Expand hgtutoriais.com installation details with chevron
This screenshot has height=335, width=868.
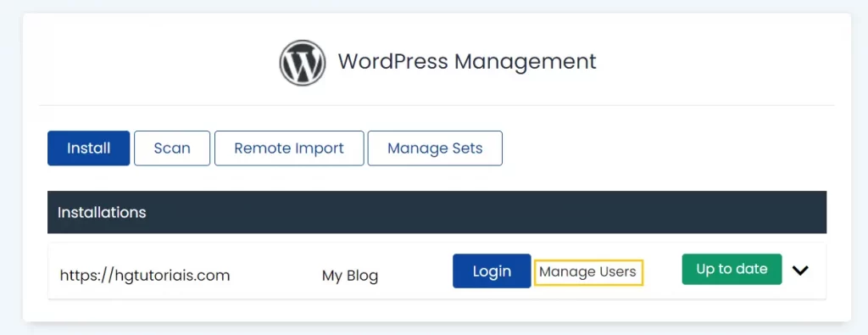pyautogui.click(x=800, y=271)
